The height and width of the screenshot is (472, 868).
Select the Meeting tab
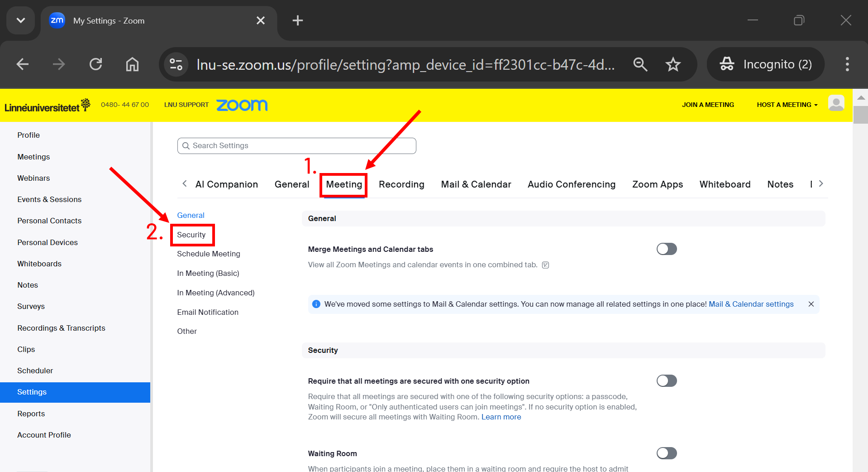click(344, 184)
